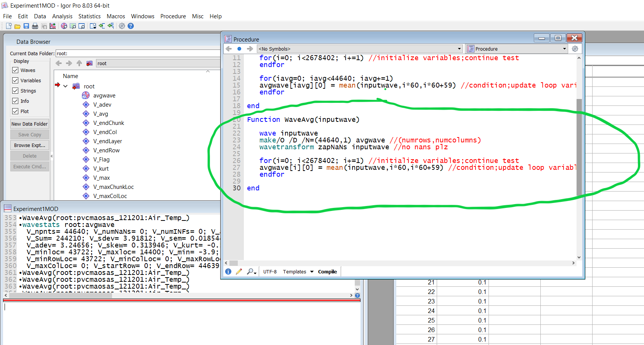This screenshot has height=345, width=644.
Task: Disable the Plot checkbox in Data Browser
Action: point(16,111)
